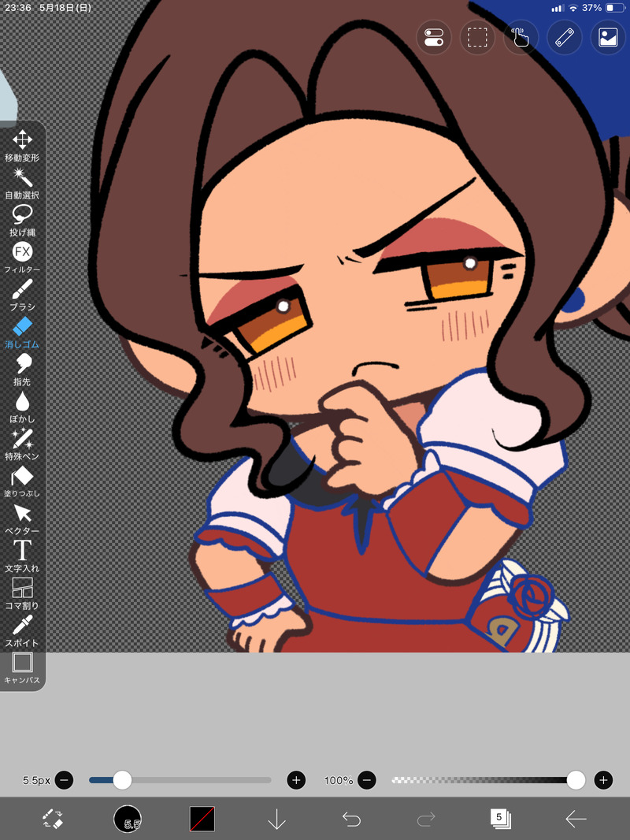Open the layers panel showing 5

click(x=501, y=819)
